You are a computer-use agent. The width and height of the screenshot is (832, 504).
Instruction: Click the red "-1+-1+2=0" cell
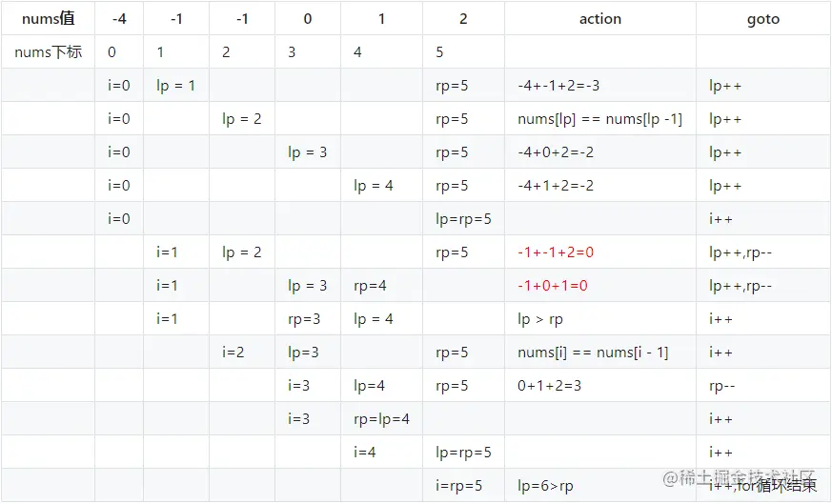556,252
